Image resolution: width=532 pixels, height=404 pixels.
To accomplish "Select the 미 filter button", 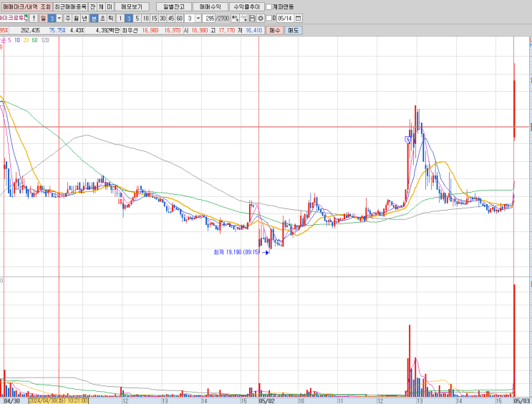I will click(110, 6).
